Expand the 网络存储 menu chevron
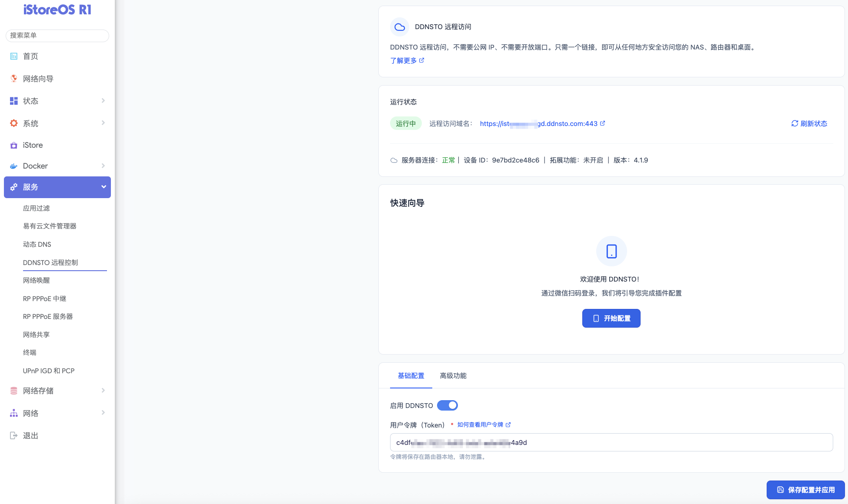 click(x=103, y=391)
